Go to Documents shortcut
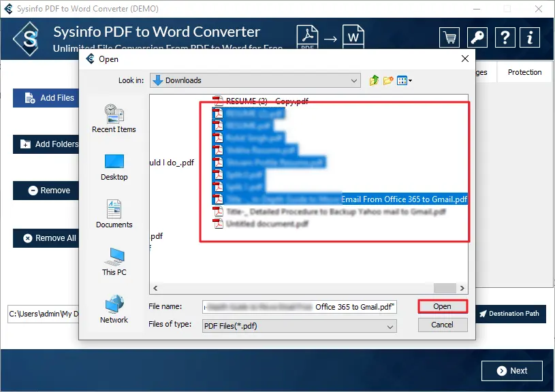The width and height of the screenshot is (555, 392). click(x=114, y=214)
